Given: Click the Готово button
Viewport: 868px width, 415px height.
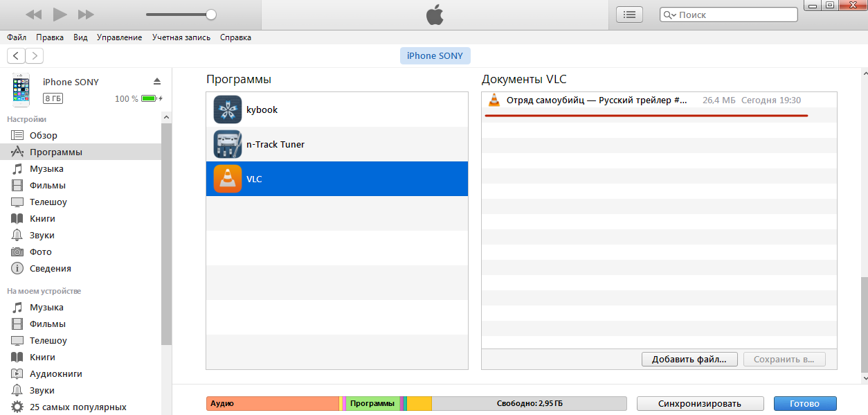Looking at the screenshot, I should point(804,403).
